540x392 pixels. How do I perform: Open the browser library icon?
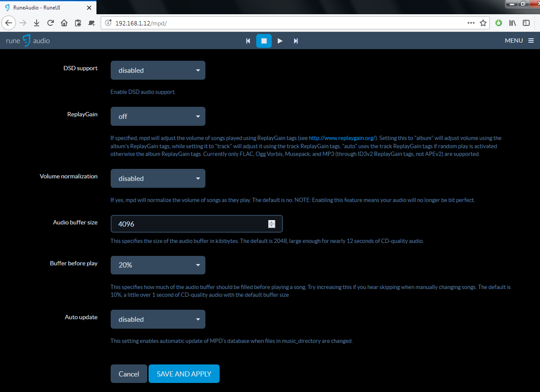(x=512, y=23)
